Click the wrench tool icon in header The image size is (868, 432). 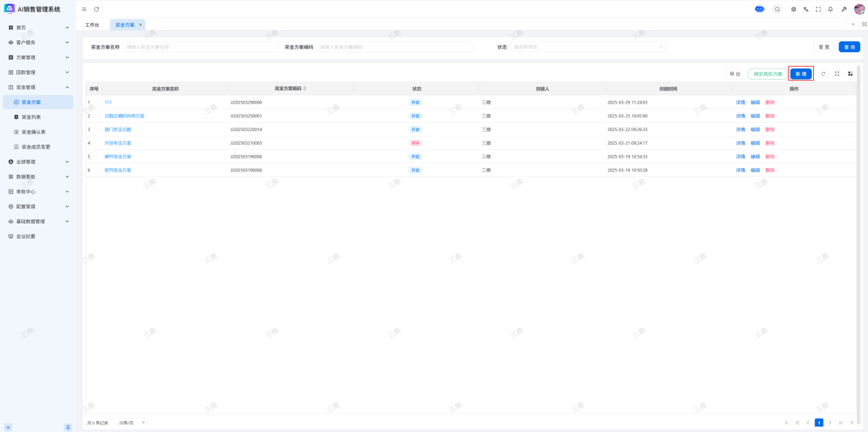[844, 9]
